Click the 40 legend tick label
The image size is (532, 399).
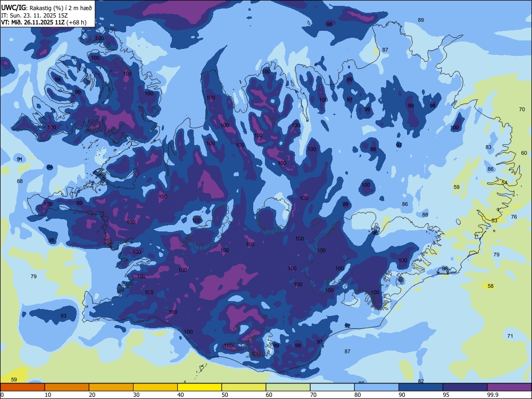pos(180,395)
